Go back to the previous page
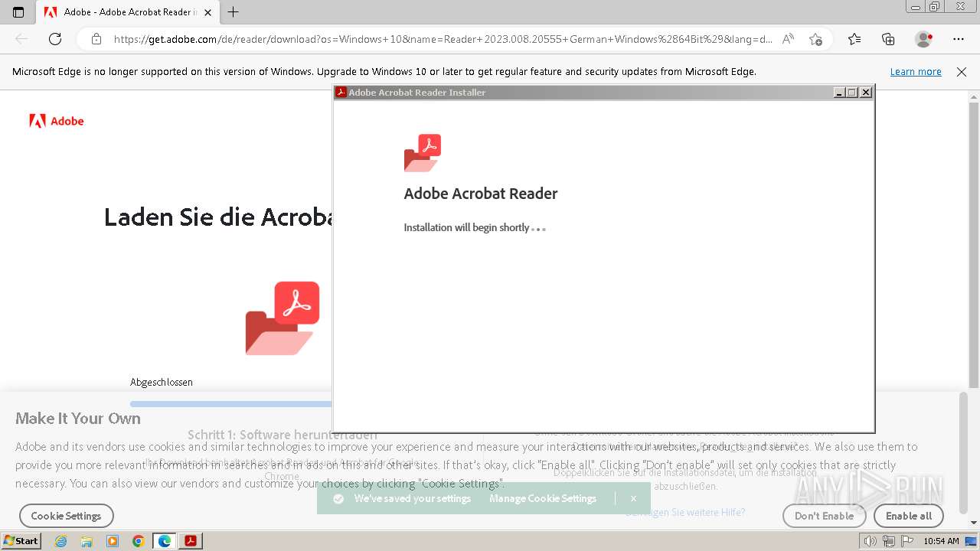The width and height of the screenshot is (980, 551). (x=21, y=39)
